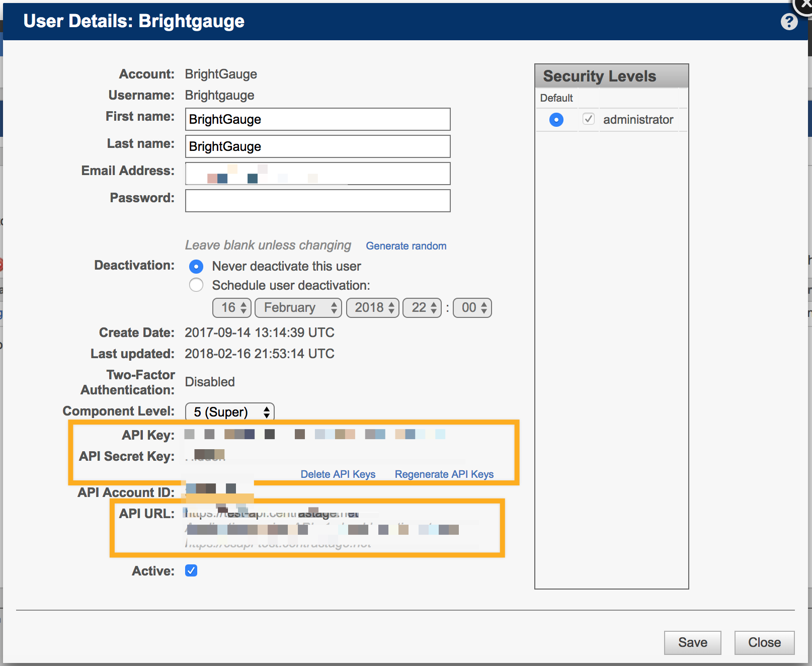Click the Save button
Image resolution: width=812 pixels, height=666 pixels.
(x=693, y=643)
